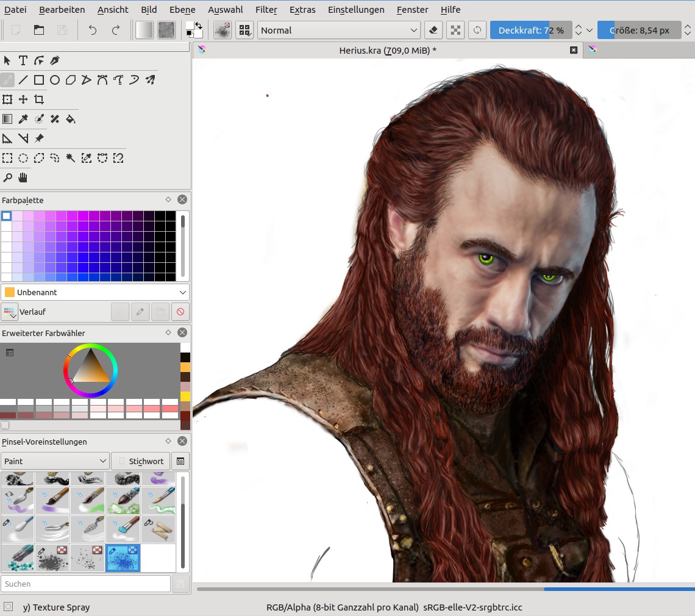Toggle preserve alpha in the toolbar

pos(455,30)
